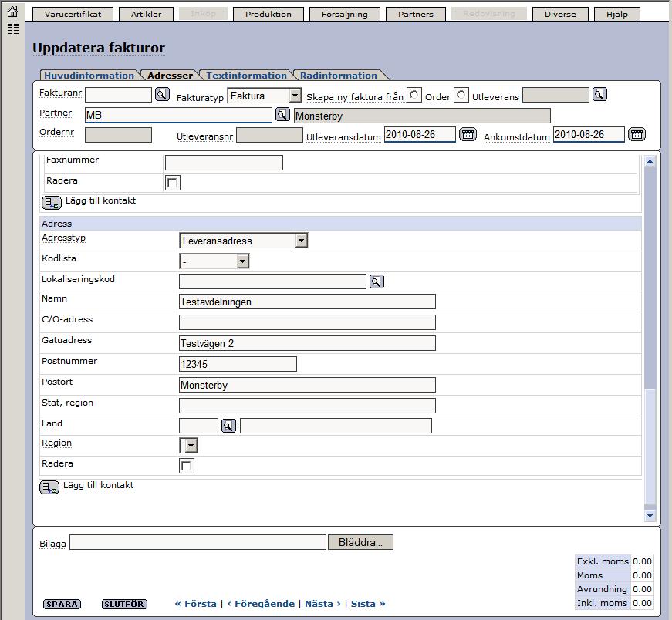Click Postnummer field with 12345
672x620 pixels.
[x=238, y=364]
